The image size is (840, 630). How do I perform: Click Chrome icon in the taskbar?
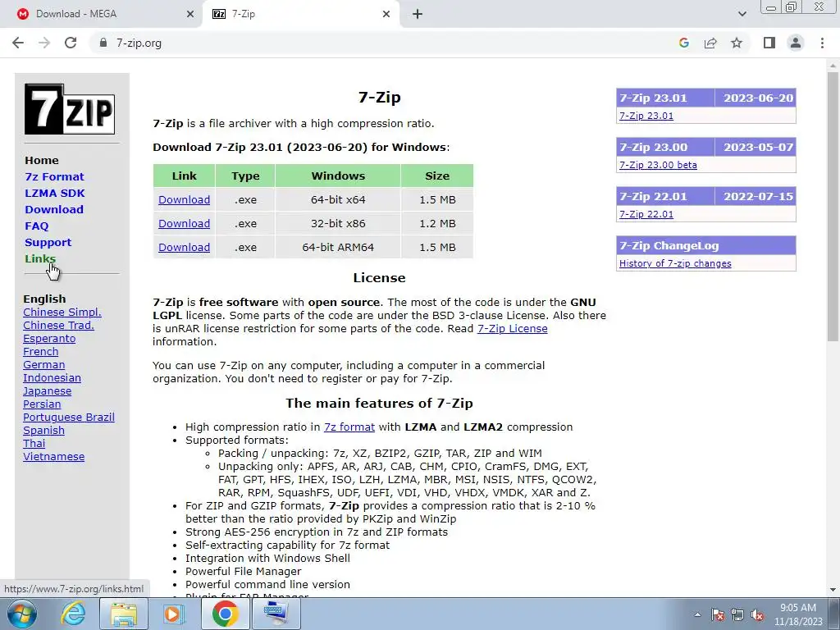click(225, 614)
